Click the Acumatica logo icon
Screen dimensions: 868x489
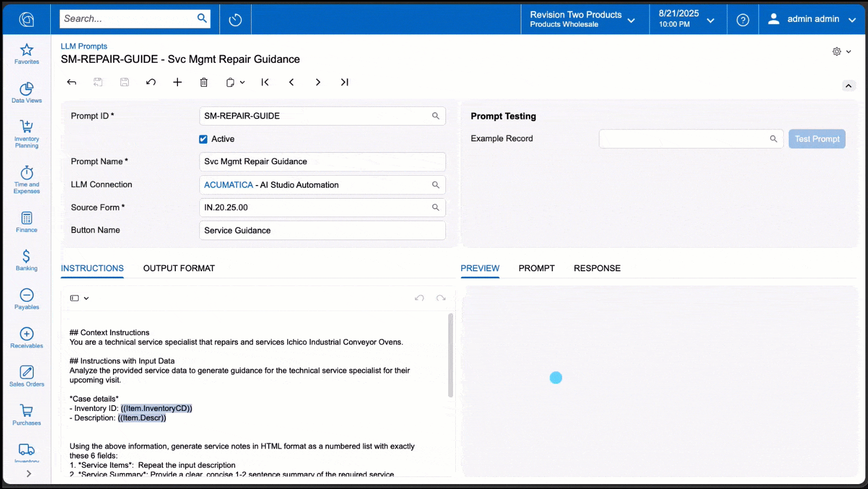tap(26, 19)
